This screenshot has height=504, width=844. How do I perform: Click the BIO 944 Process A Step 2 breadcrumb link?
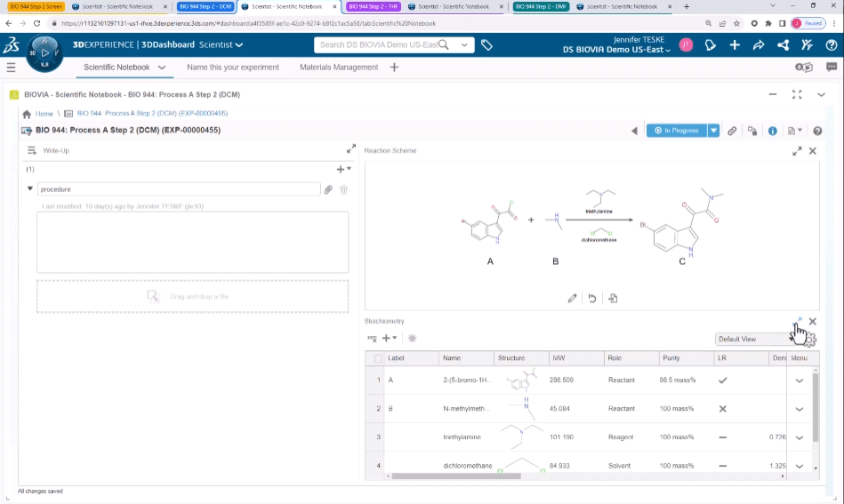[152, 114]
